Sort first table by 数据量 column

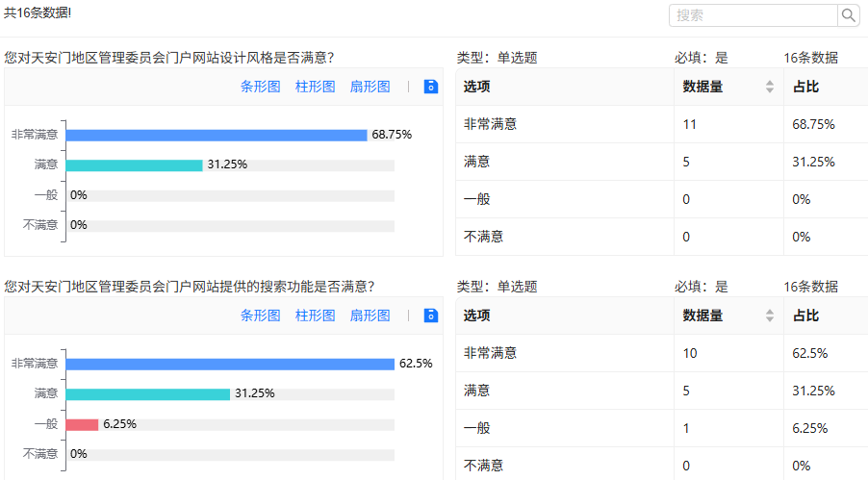[769, 88]
